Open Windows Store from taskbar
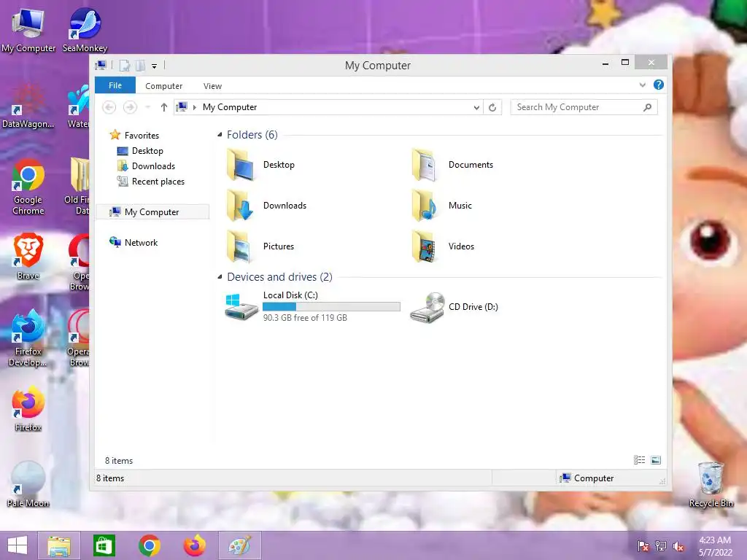Image resolution: width=747 pixels, height=560 pixels. [104, 545]
